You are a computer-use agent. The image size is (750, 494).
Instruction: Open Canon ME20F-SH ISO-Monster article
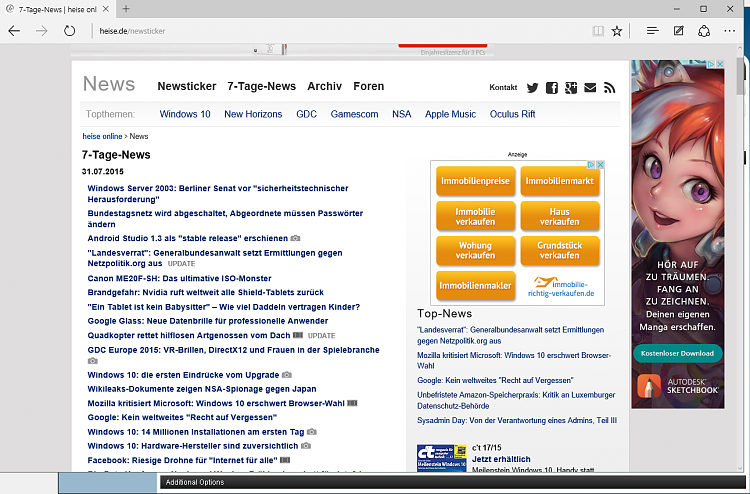pyautogui.click(x=179, y=278)
